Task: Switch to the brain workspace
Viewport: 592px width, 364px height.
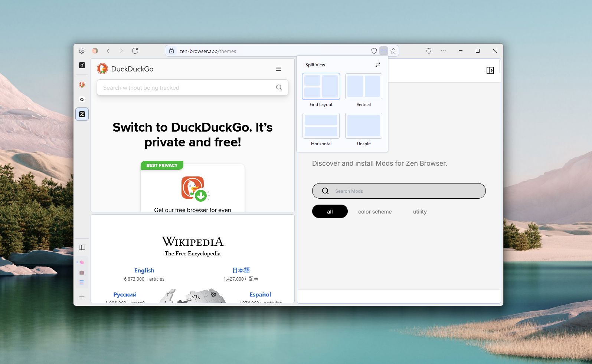Action: click(82, 262)
